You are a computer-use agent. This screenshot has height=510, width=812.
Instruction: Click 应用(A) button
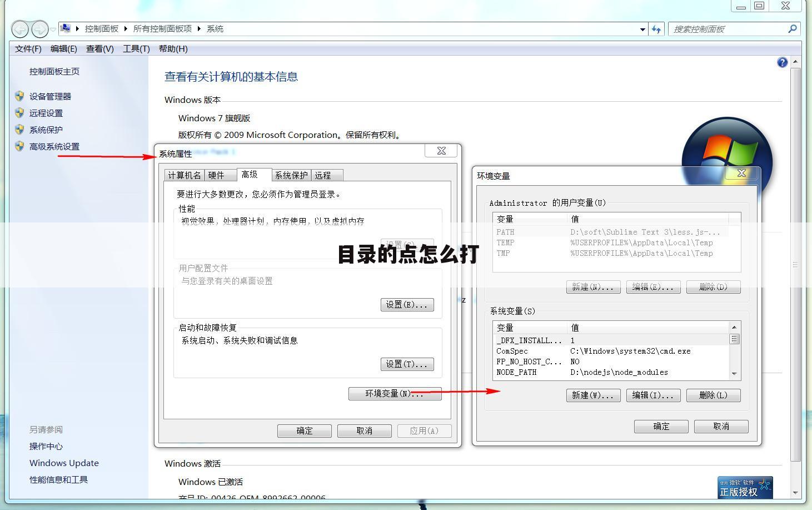point(425,431)
